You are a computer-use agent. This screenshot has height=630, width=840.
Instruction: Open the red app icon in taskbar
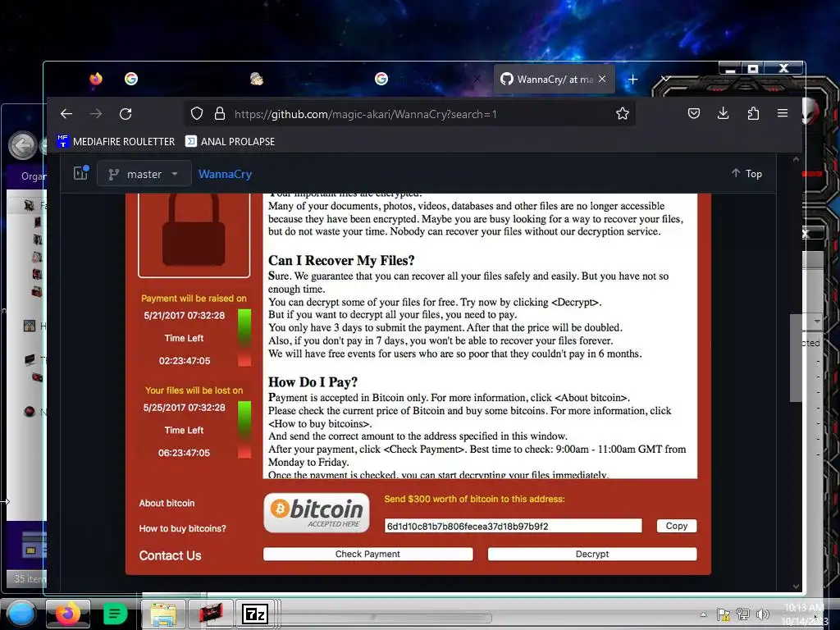pos(211,614)
